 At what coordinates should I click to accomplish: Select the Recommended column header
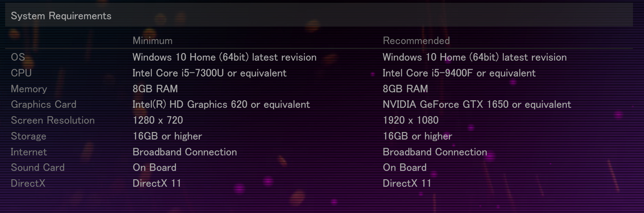coord(416,41)
